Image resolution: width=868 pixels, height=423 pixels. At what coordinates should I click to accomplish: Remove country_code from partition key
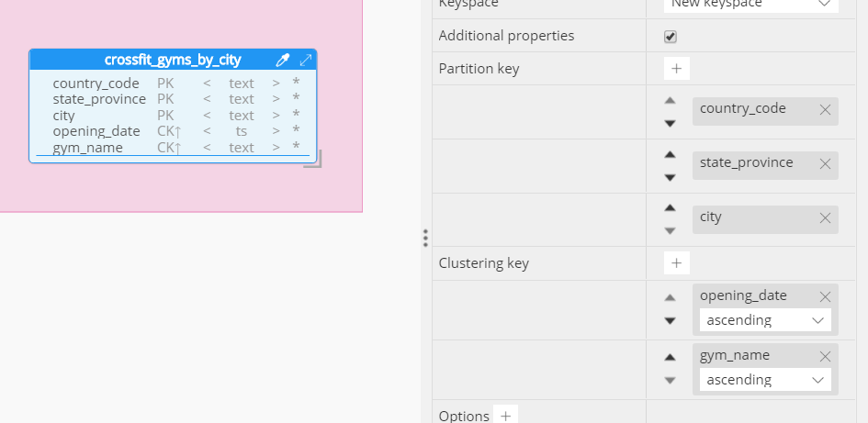(x=824, y=109)
